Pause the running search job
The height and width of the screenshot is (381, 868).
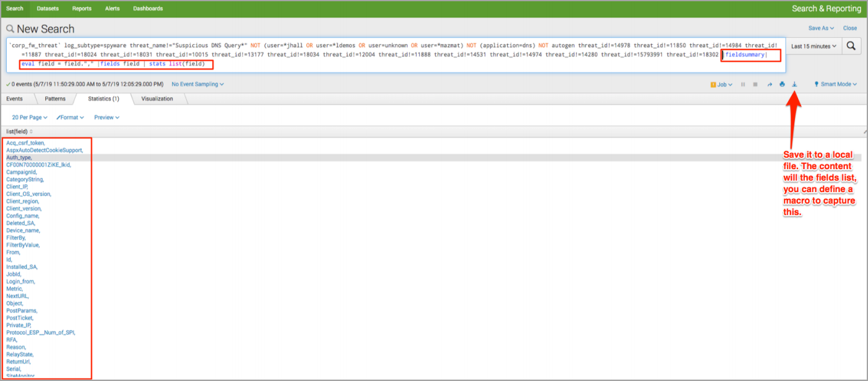[x=743, y=84]
